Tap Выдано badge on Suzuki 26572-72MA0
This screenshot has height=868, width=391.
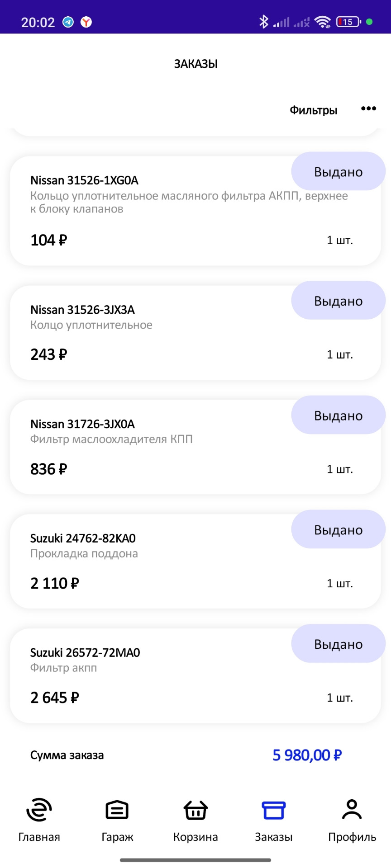[338, 644]
